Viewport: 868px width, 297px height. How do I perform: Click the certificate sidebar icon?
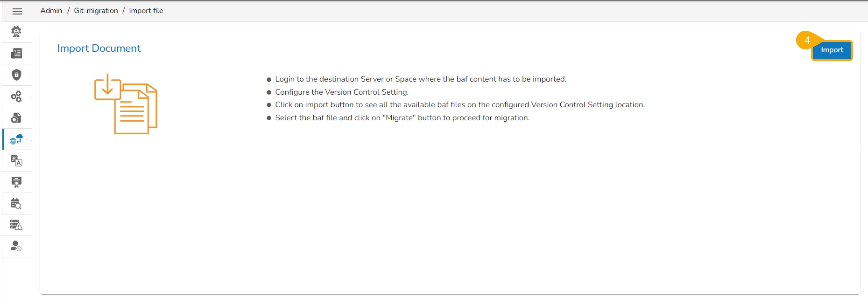tap(16, 182)
